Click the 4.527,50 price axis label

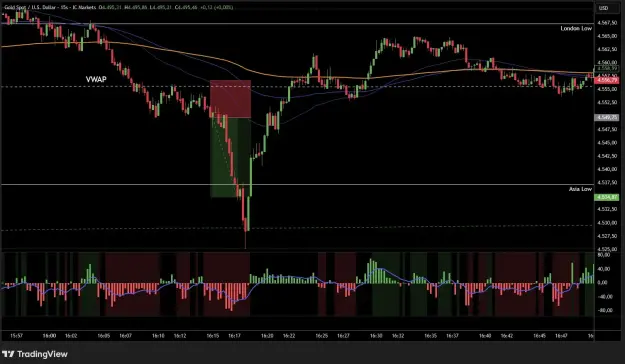pyautogui.click(x=607, y=236)
